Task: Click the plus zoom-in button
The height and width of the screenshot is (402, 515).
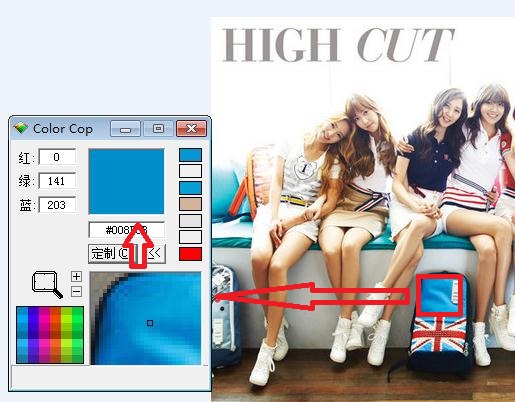Action: pyautogui.click(x=76, y=277)
